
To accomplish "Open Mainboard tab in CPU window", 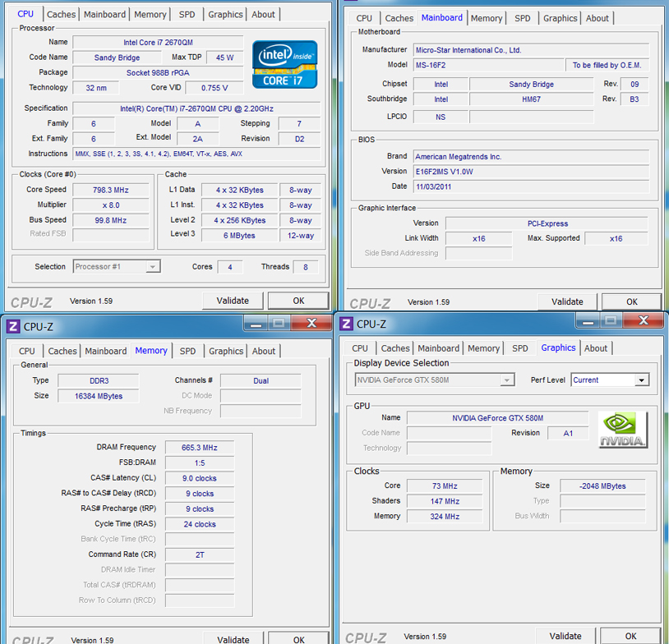I will click(x=104, y=15).
